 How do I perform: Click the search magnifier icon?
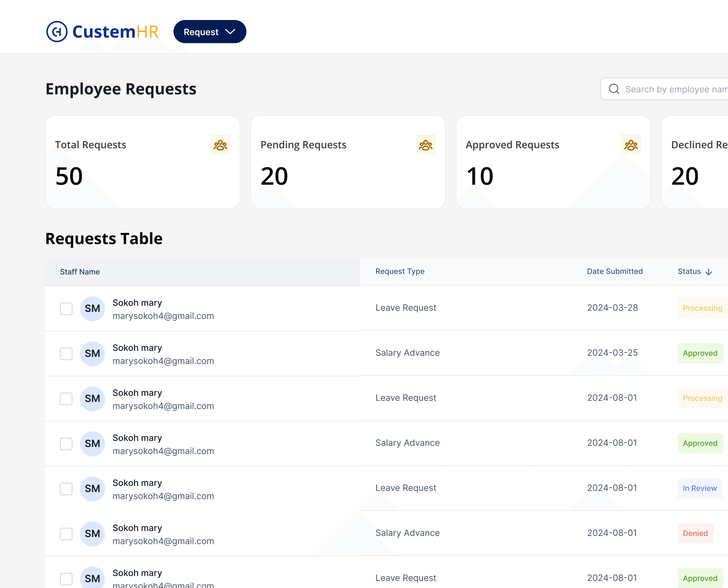(x=614, y=89)
